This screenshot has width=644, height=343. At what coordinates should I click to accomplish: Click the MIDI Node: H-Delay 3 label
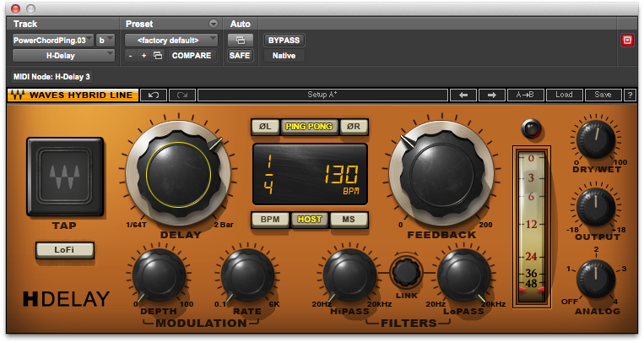51,77
